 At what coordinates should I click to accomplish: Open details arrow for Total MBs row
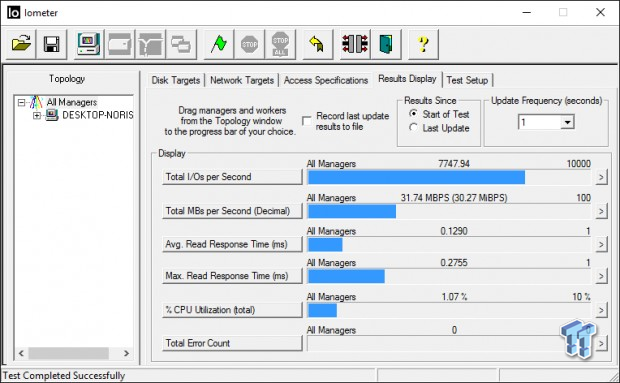pos(601,211)
